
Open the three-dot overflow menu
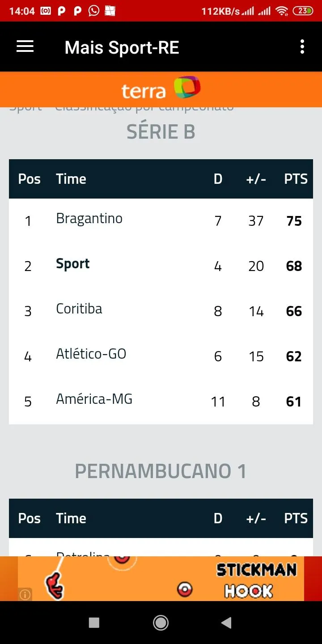302,47
